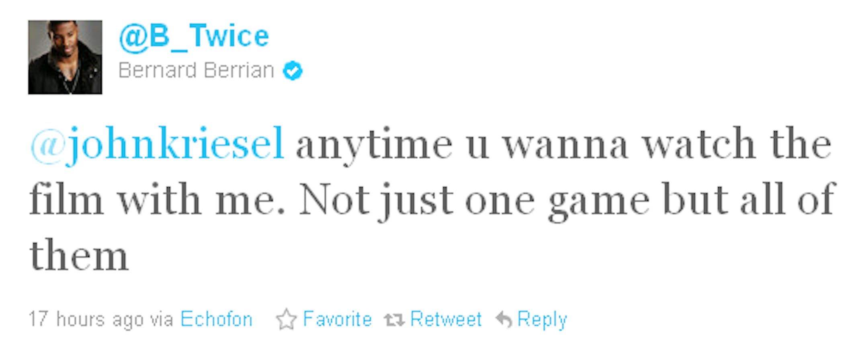Retweet using the Retweet text link
The height and width of the screenshot is (351, 868).
[x=446, y=320]
